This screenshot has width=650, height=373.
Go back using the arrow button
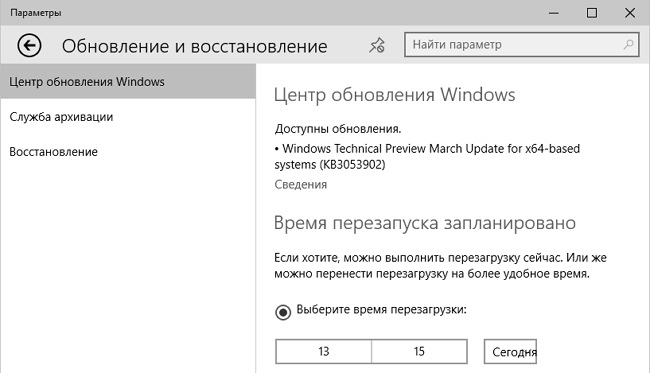(29, 45)
